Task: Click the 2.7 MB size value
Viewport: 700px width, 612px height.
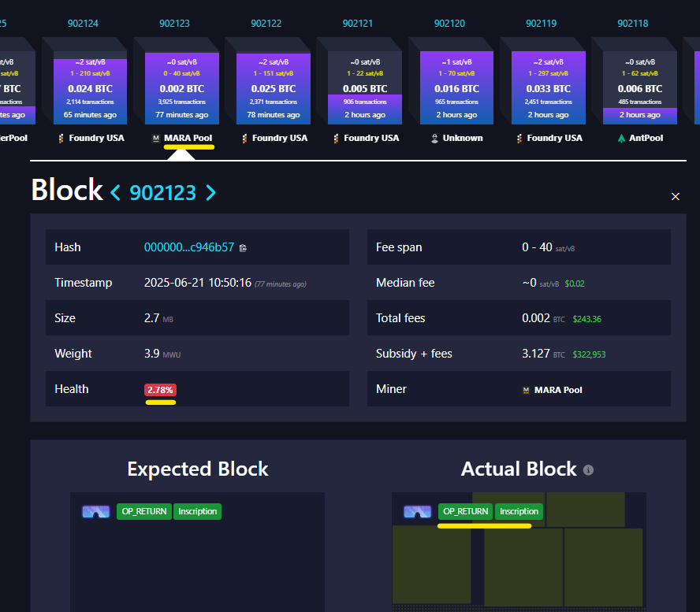Action: (x=158, y=318)
